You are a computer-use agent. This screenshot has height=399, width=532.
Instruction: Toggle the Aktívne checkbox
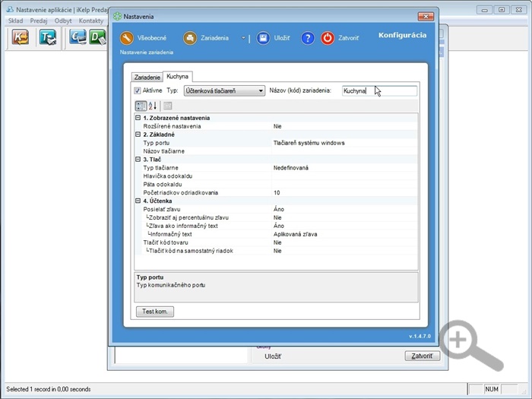coord(137,90)
